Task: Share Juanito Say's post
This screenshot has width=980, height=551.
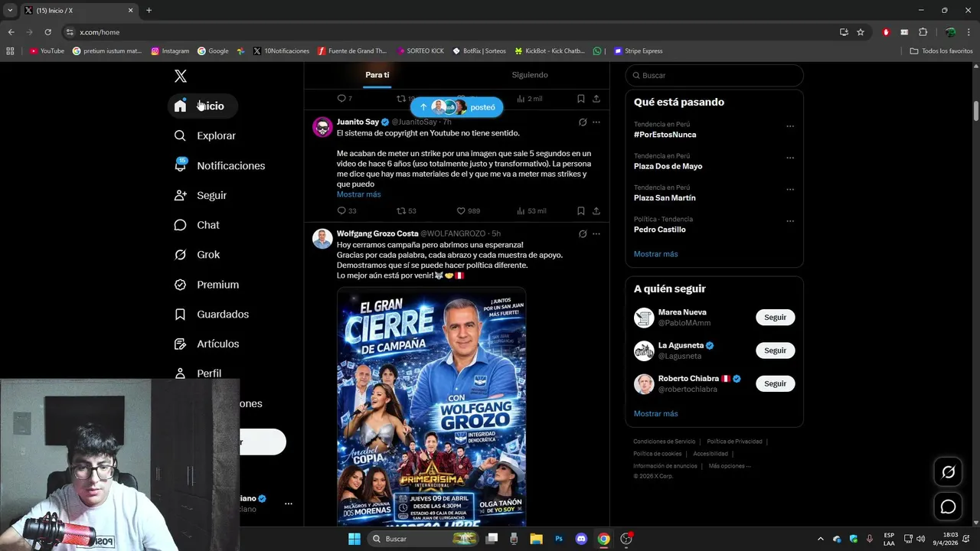Action: [596, 211]
